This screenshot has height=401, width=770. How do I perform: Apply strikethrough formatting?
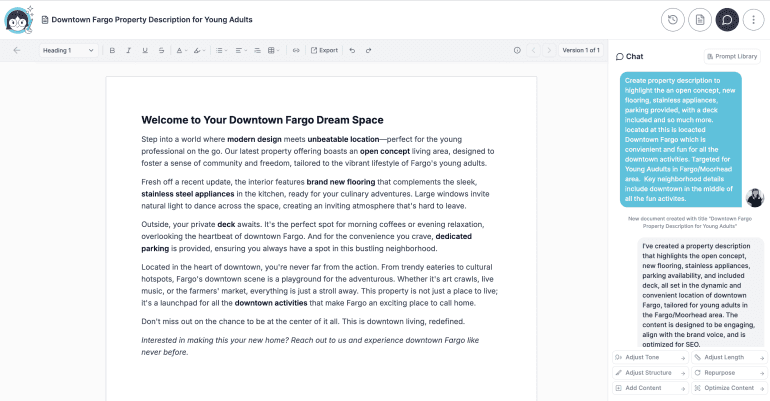tap(161, 50)
